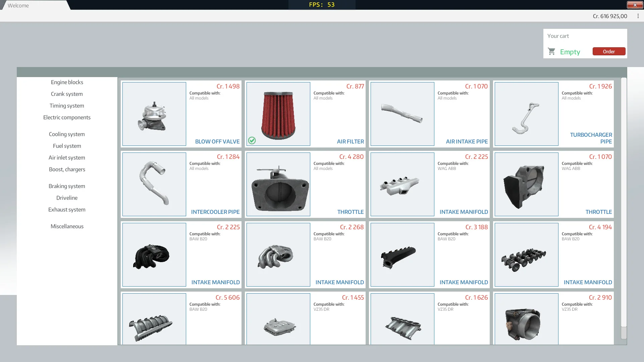Open the Exhaust system category

(67, 209)
